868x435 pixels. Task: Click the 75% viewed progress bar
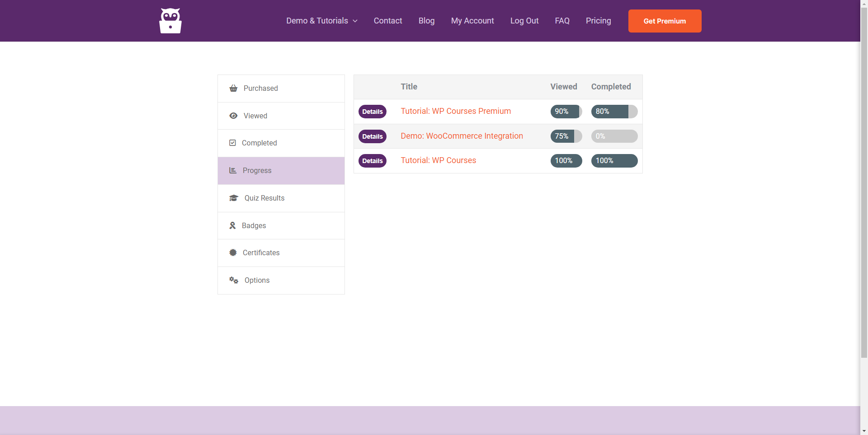click(x=566, y=136)
